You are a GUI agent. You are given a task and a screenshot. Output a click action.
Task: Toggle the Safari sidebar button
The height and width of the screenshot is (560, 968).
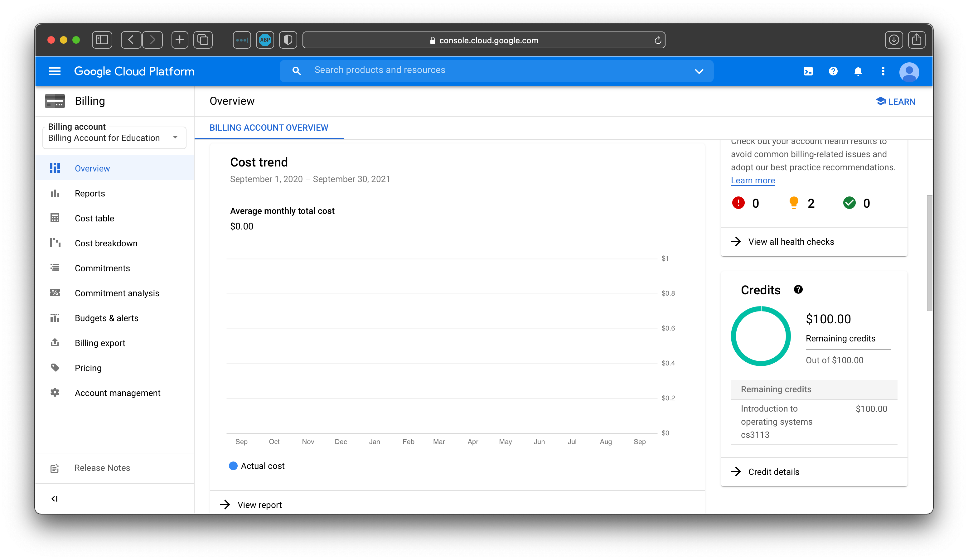[x=102, y=40]
